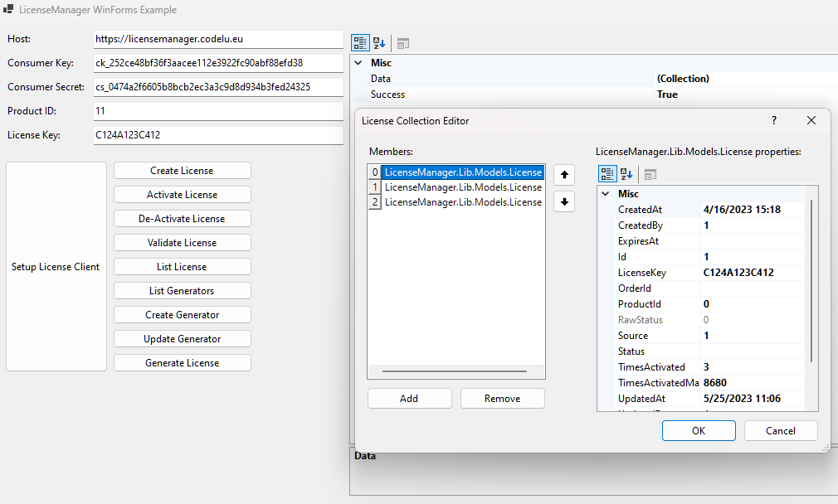
Task: Click the Update Generator button
Action: (183, 338)
